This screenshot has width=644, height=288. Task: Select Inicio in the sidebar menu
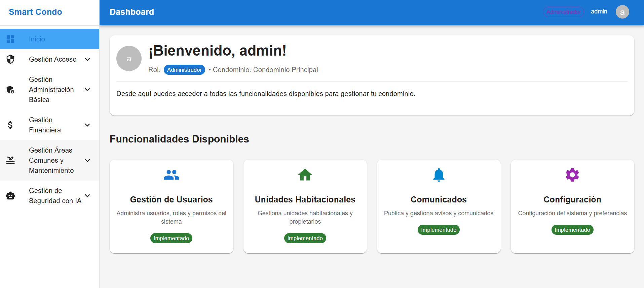pyautogui.click(x=37, y=39)
